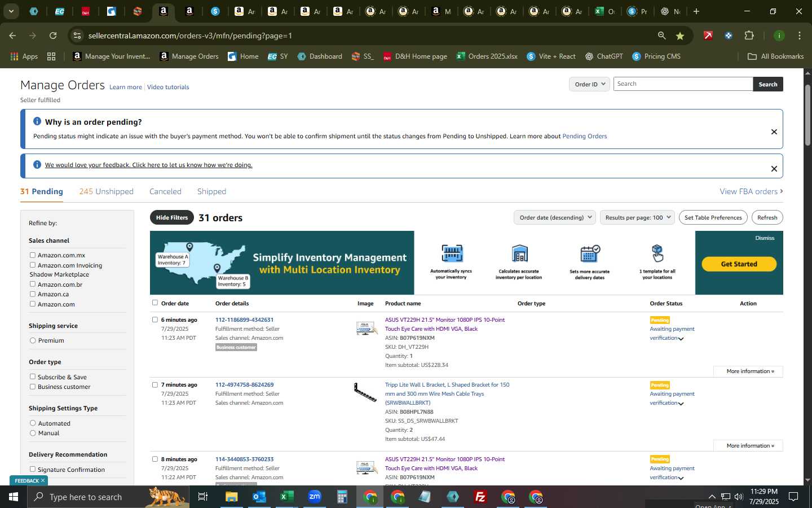Open the D&H Home page bookmark
This screenshot has height=508, width=812.
pos(415,56)
